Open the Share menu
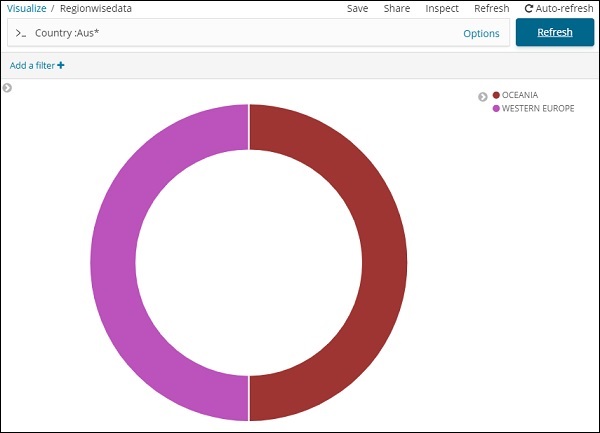Image resolution: width=600 pixels, height=433 pixels. [397, 8]
